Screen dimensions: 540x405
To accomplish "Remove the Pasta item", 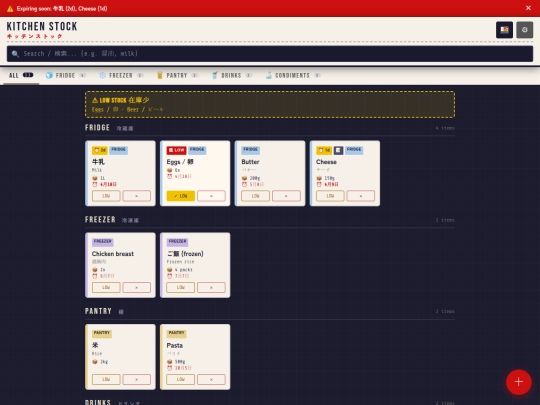I will [x=211, y=379].
